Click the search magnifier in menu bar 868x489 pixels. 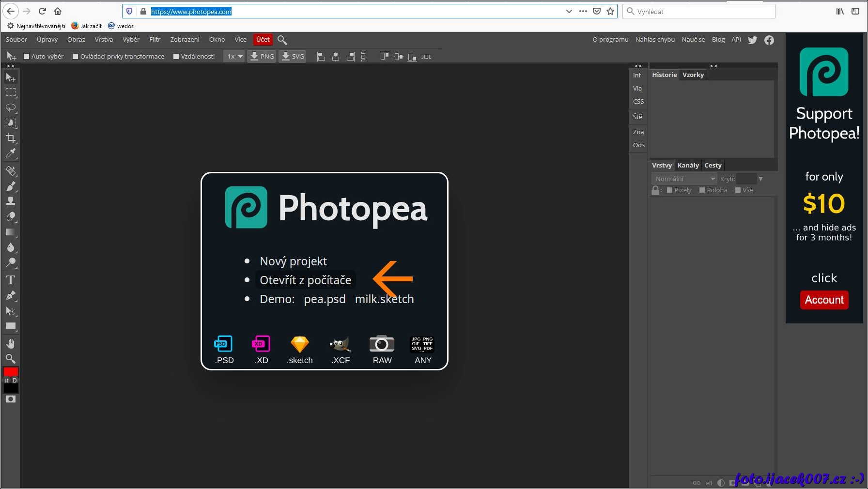[282, 40]
